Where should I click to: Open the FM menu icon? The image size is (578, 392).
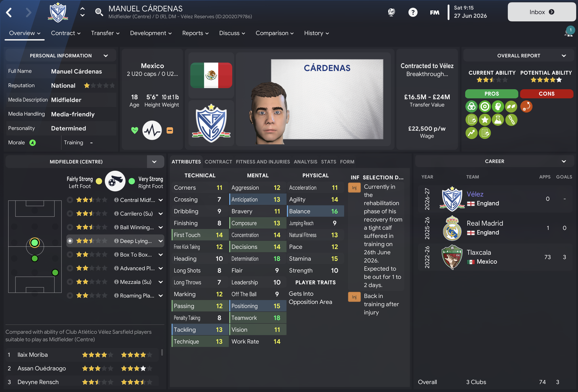tap(434, 13)
